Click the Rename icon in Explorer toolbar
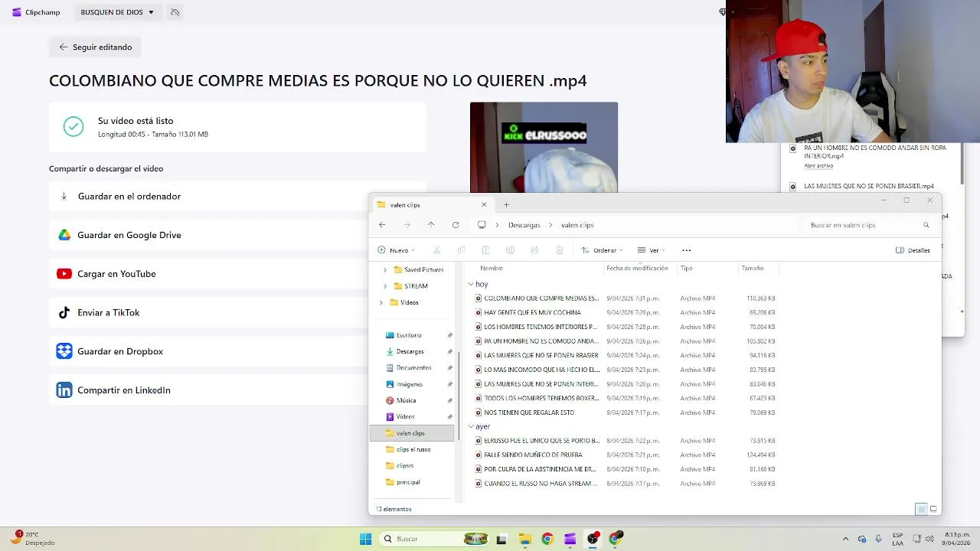The width and height of the screenshot is (980, 551). 510,250
